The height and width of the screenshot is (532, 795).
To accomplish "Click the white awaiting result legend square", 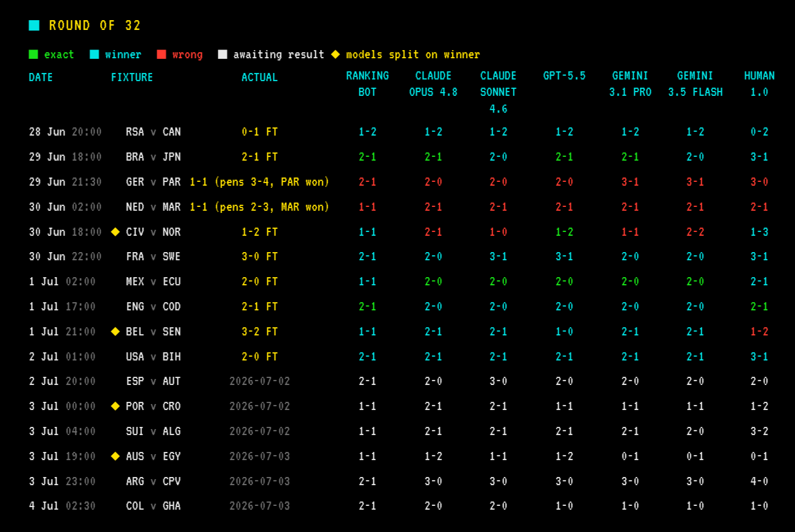I will 222,54.
